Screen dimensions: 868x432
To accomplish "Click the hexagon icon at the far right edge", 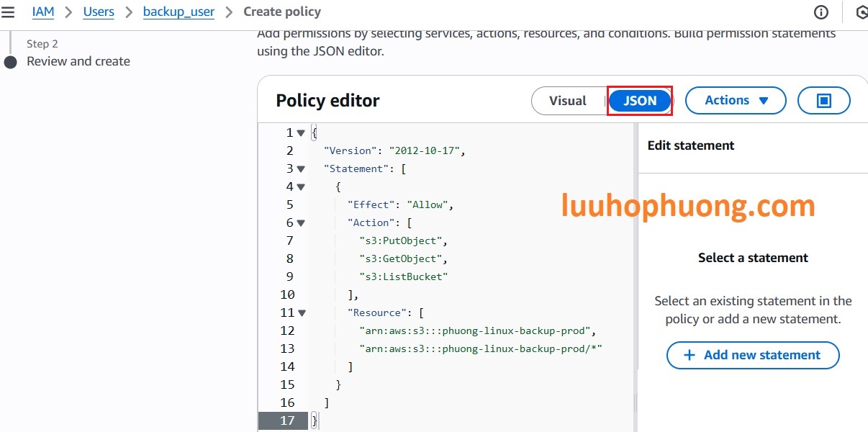I will [x=862, y=12].
